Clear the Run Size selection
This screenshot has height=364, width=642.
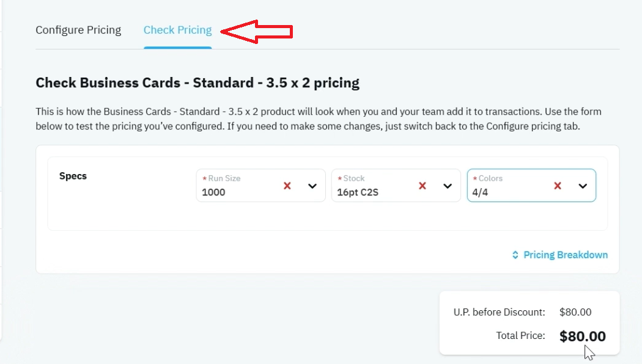tap(287, 186)
